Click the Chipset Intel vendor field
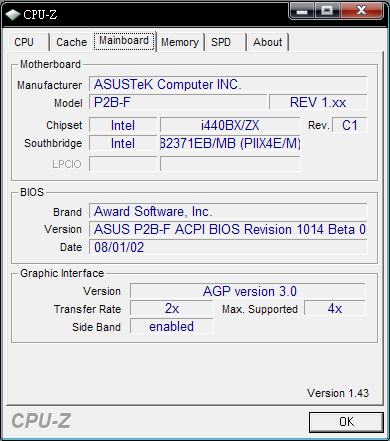The image size is (390, 441). [123, 125]
